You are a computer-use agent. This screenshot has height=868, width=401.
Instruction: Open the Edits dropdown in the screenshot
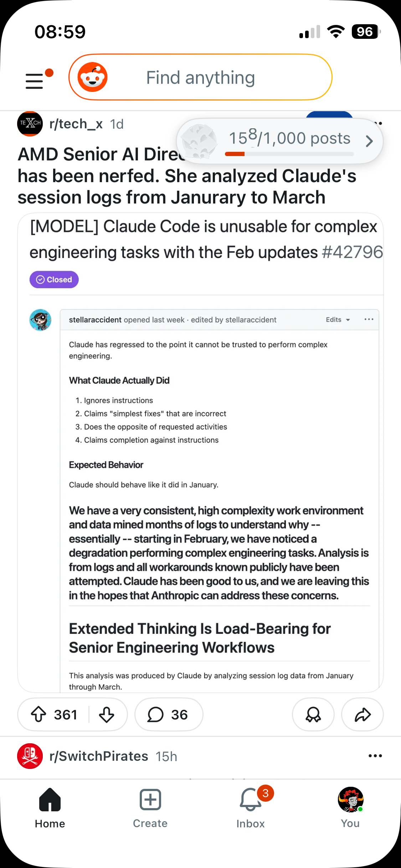click(x=338, y=320)
